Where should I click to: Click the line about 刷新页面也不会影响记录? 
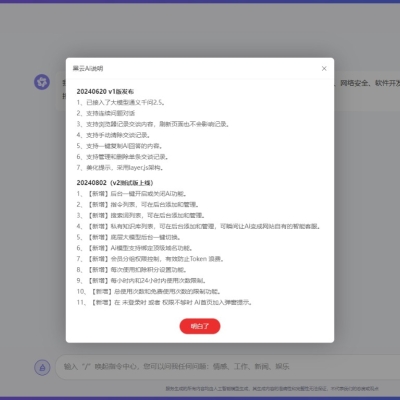[153, 124]
